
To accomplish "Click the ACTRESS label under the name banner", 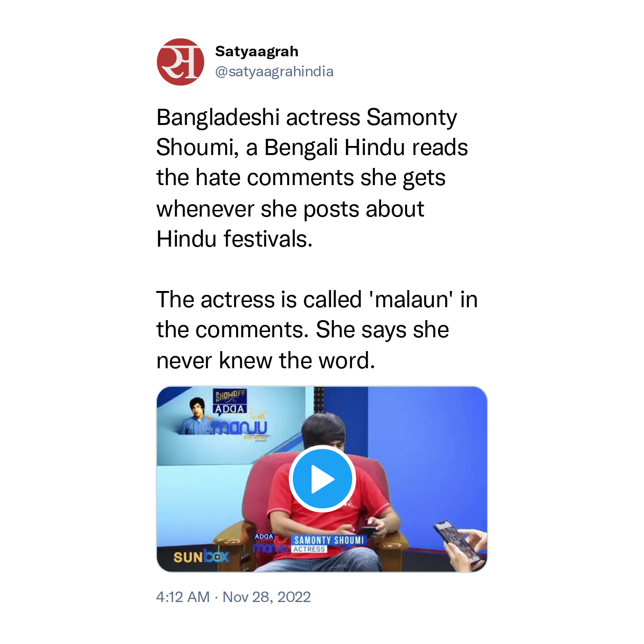I will [309, 549].
